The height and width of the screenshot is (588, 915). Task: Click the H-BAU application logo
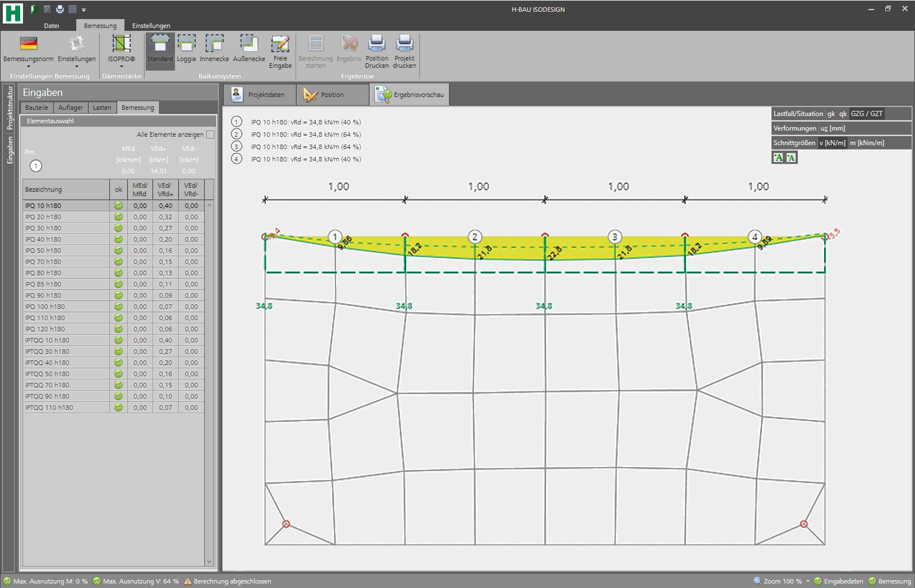[13, 12]
